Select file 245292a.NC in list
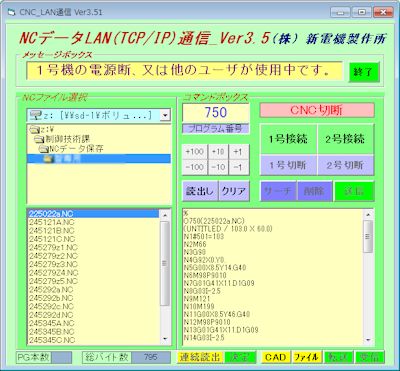This screenshot has height=371, width=400. [51, 290]
